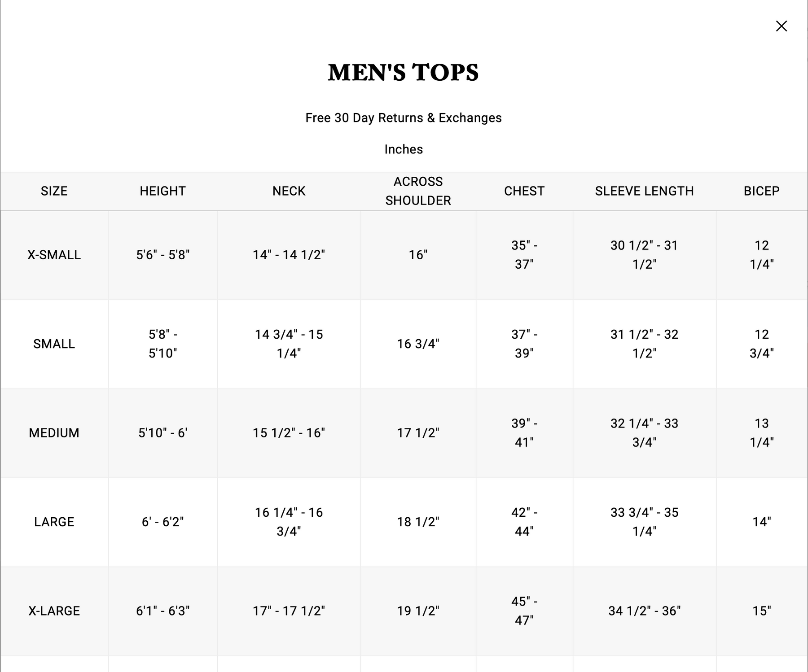Close the Men's Tops size chart
Image resolution: width=808 pixels, height=672 pixels.
point(782,26)
